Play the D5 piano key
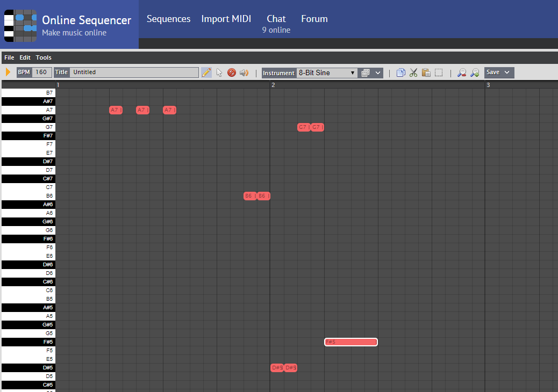The width and height of the screenshot is (558, 392). coord(28,376)
